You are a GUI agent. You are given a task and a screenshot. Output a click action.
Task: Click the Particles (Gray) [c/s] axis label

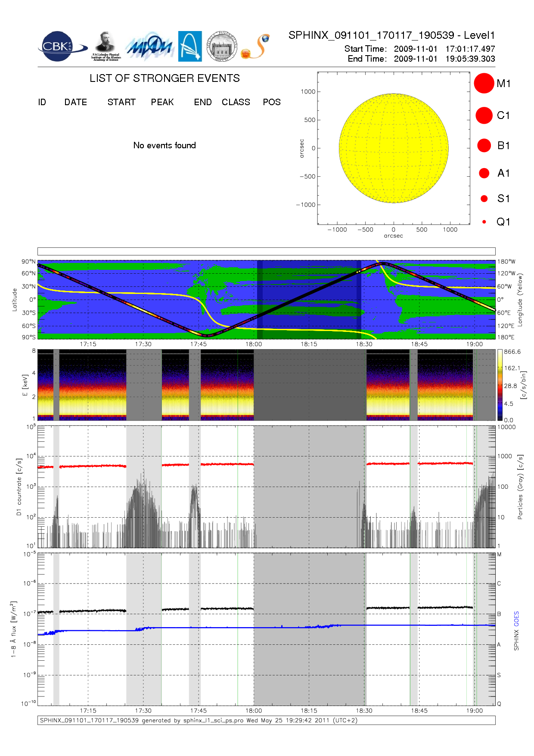point(520,487)
